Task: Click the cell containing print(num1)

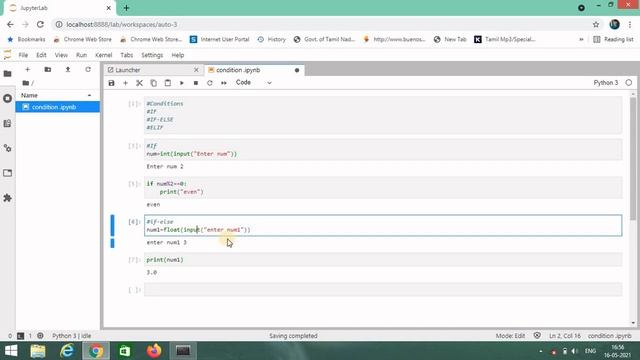Action: point(383,260)
